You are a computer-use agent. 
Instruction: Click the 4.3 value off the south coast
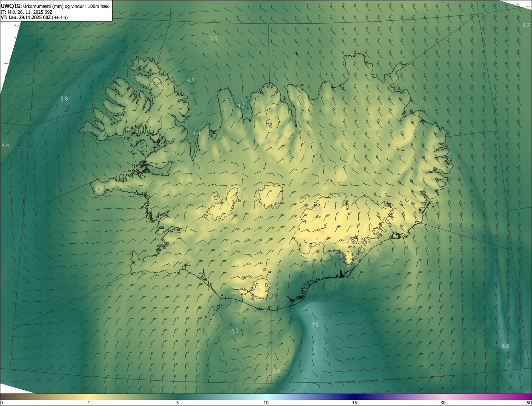pyautogui.click(x=235, y=330)
